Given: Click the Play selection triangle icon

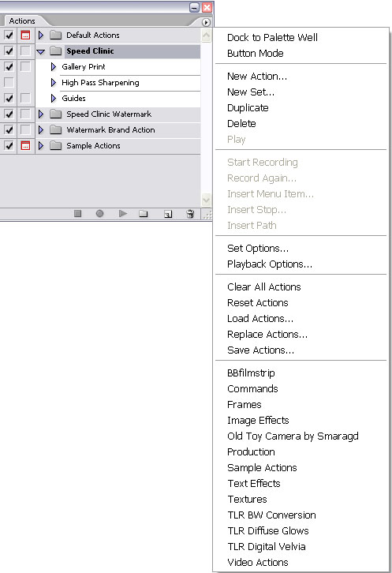Looking at the screenshot, I should [123, 213].
